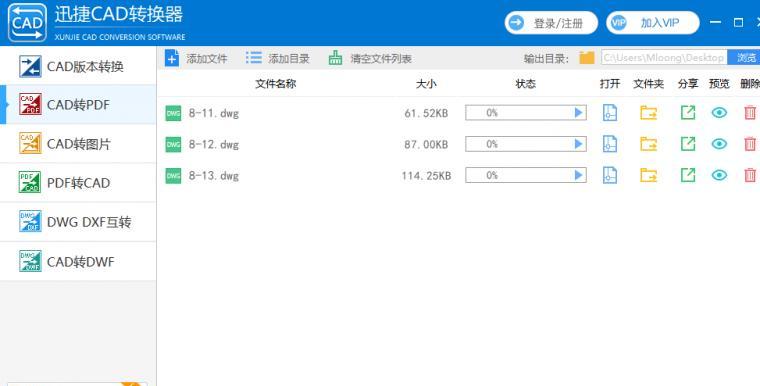
Task: Click the CAD logo in the title bar
Action: 27,23
